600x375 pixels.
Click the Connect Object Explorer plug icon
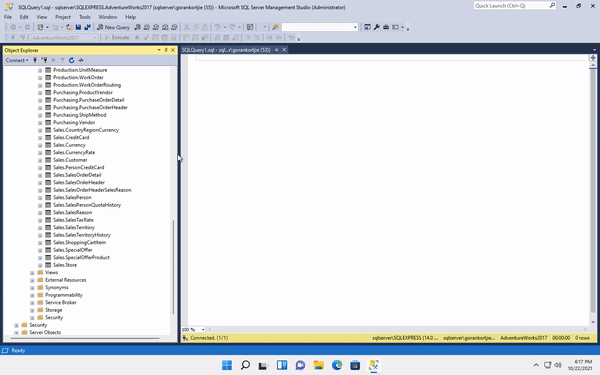pos(35,60)
